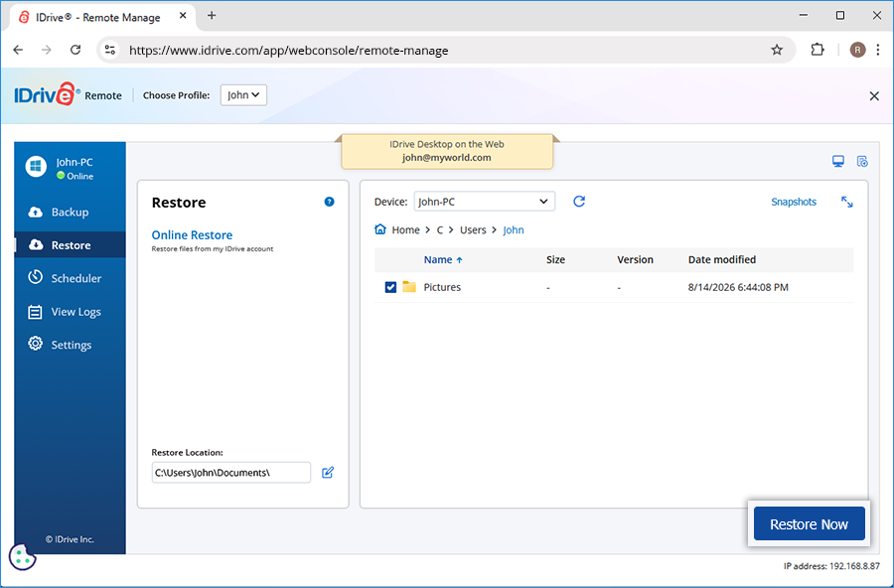The width and height of the screenshot is (894, 588).
Task: Sort by the Name column
Action: [443, 259]
